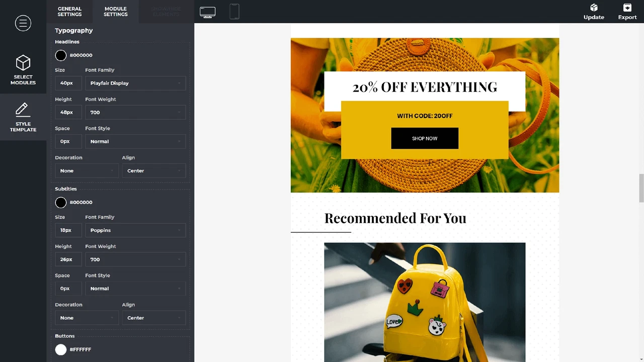Open the hamburger menu icon
The image size is (644, 362).
(x=23, y=23)
